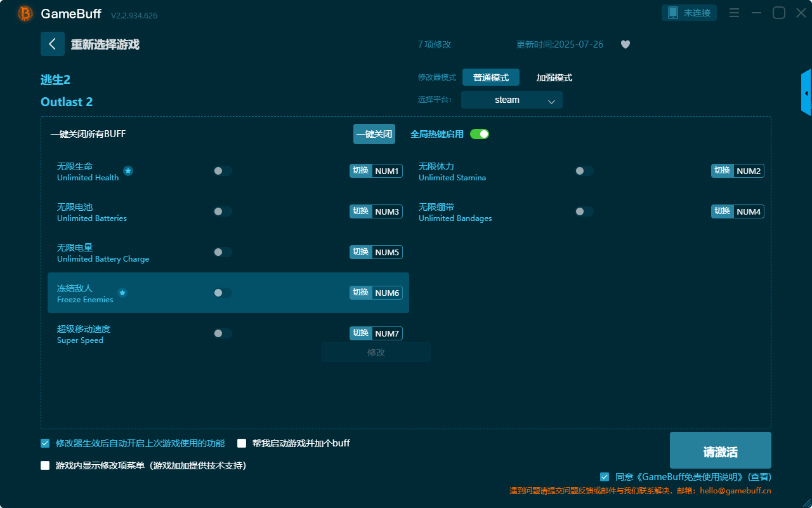The width and height of the screenshot is (812, 508).
Task: Toggle the Unlimited Health switch
Action: click(223, 171)
